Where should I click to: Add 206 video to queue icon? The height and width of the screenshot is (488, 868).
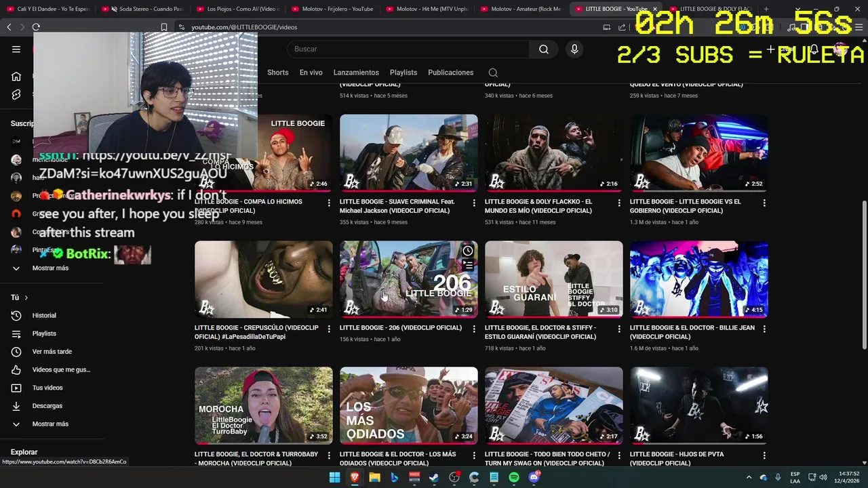pyautogui.click(x=468, y=266)
